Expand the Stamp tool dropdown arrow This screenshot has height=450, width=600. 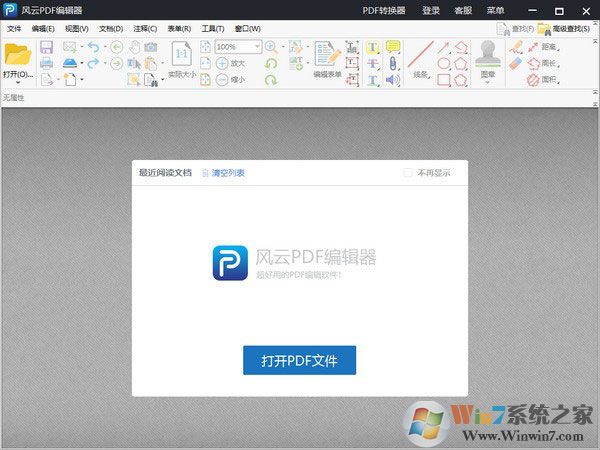tap(488, 82)
